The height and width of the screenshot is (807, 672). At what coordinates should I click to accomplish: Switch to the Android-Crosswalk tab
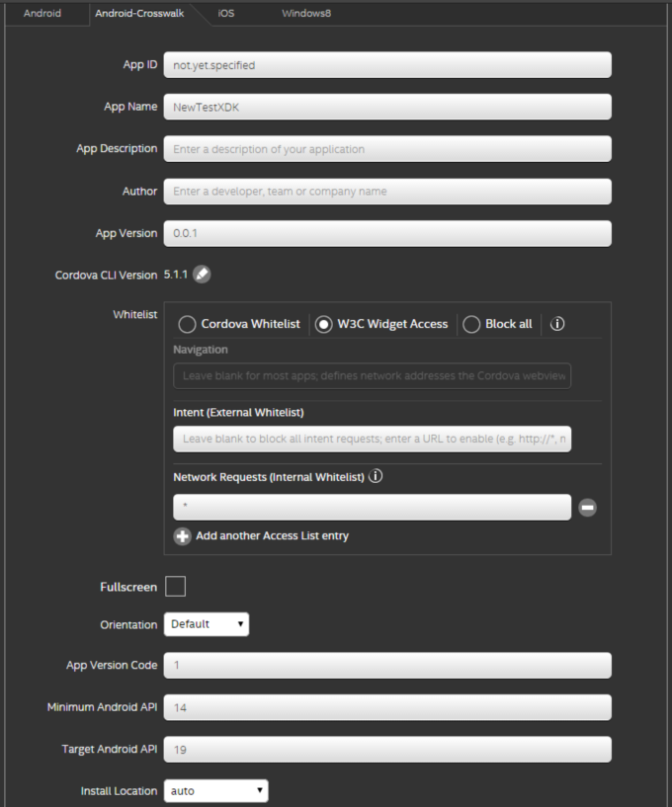pyautogui.click(x=139, y=14)
